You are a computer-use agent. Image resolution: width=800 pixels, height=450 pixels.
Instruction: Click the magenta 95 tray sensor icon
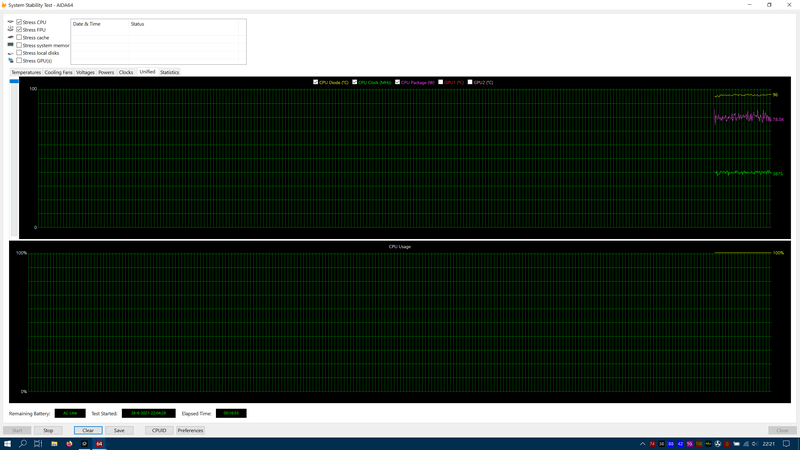coord(690,444)
